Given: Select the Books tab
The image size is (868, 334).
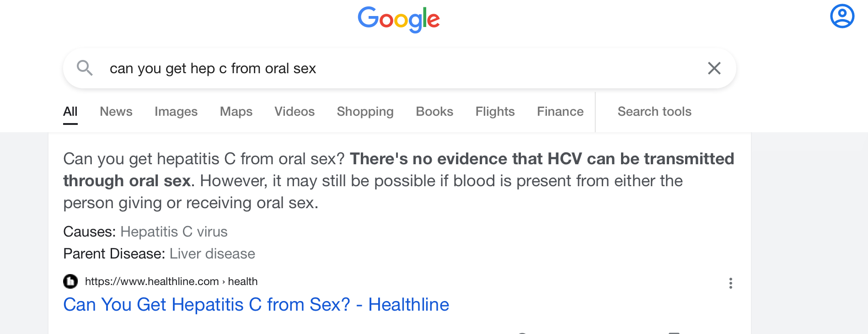Looking at the screenshot, I should point(434,111).
